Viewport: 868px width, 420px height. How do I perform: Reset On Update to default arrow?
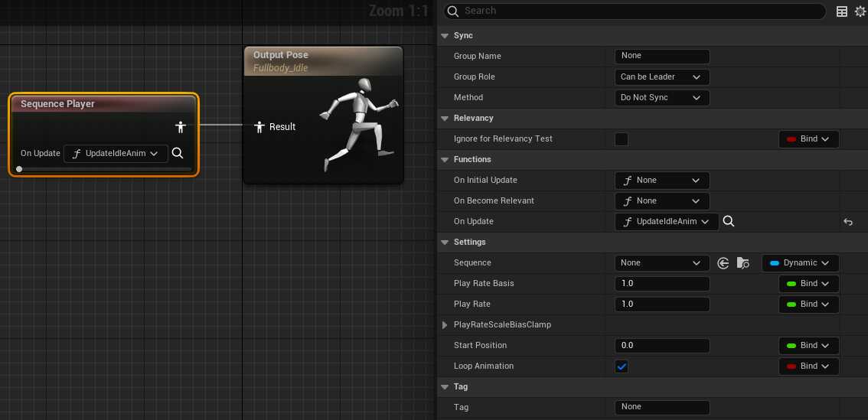tap(848, 222)
